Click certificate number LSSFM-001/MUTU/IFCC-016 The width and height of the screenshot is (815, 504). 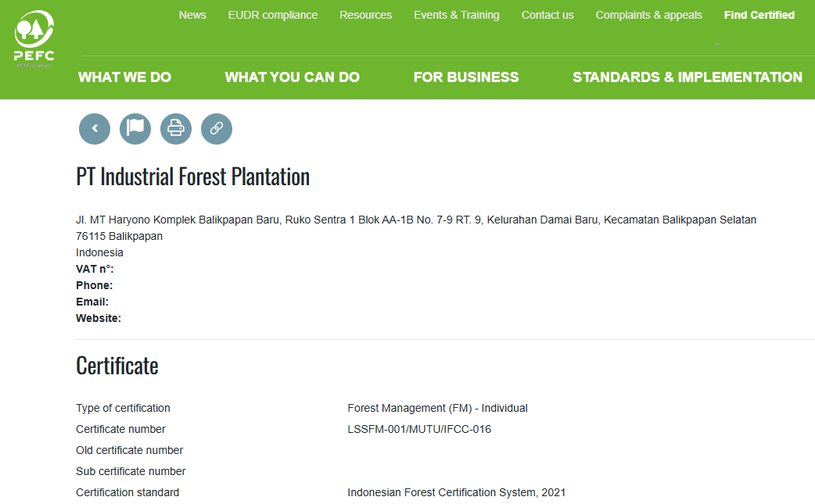coord(419,429)
